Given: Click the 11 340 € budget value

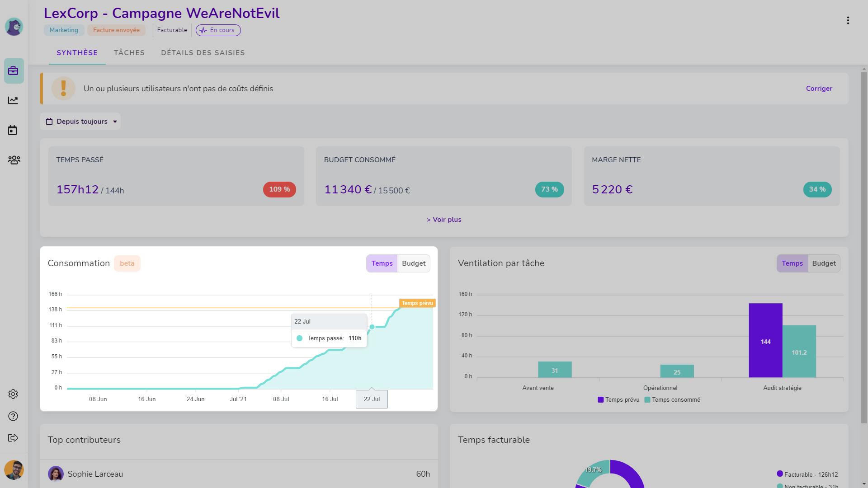Looking at the screenshot, I should pos(348,189).
